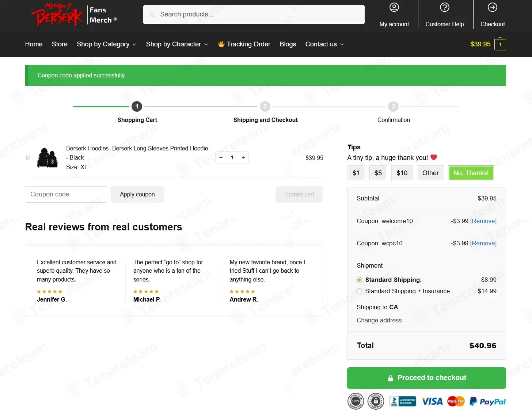Remove the wcpc10 coupon
The height and width of the screenshot is (410, 532).
[483, 243]
